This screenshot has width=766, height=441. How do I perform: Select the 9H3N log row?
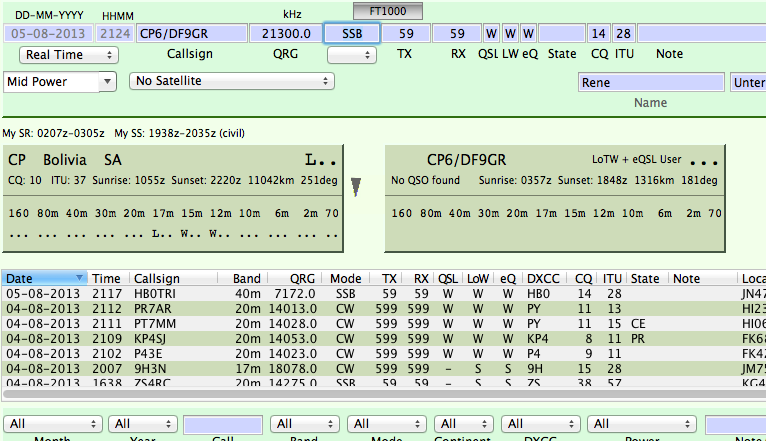[x=383, y=368]
